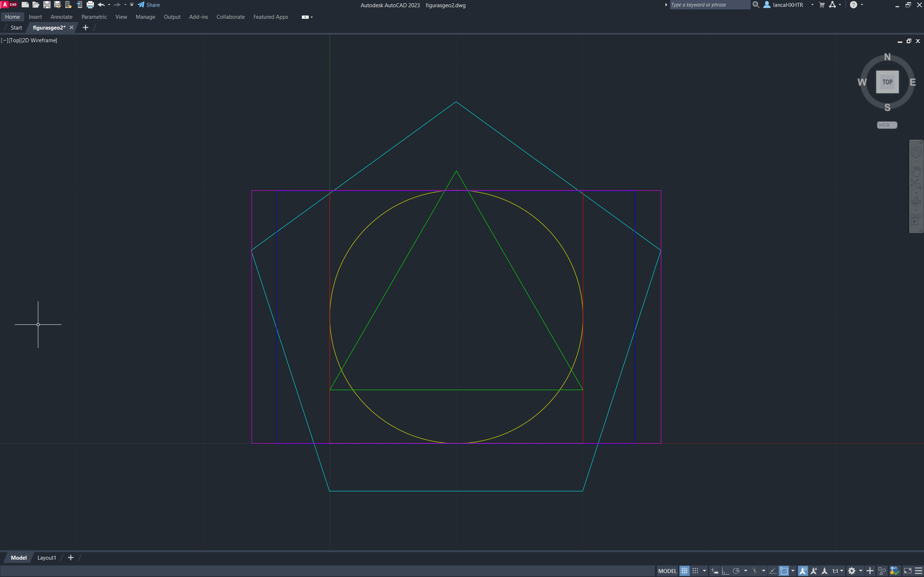
Task: Click the Plot (printer) icon
Action: [90, 5]
